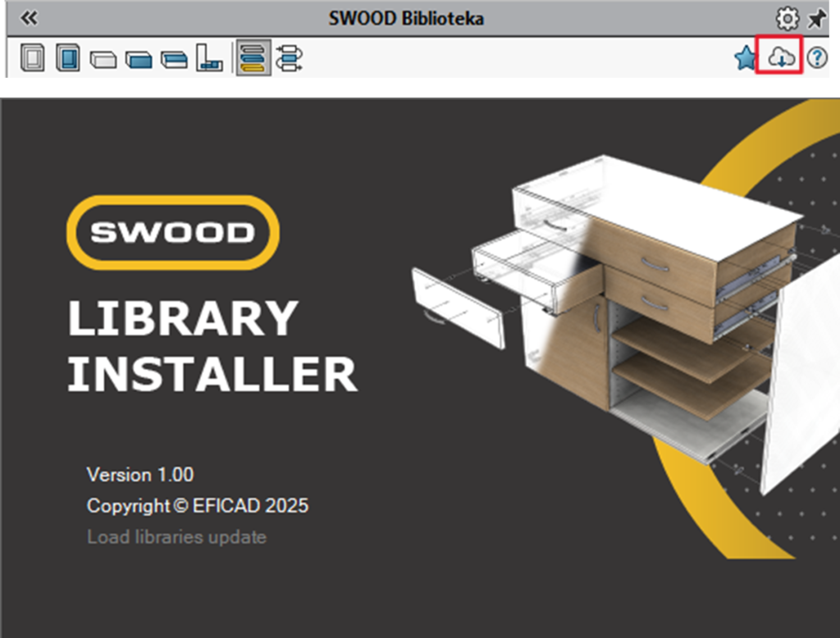Click the LIBRARY INSTALLER heading
Image resolution: width=840 pixels, height=638 pixels.
click(x=212, y=346)
